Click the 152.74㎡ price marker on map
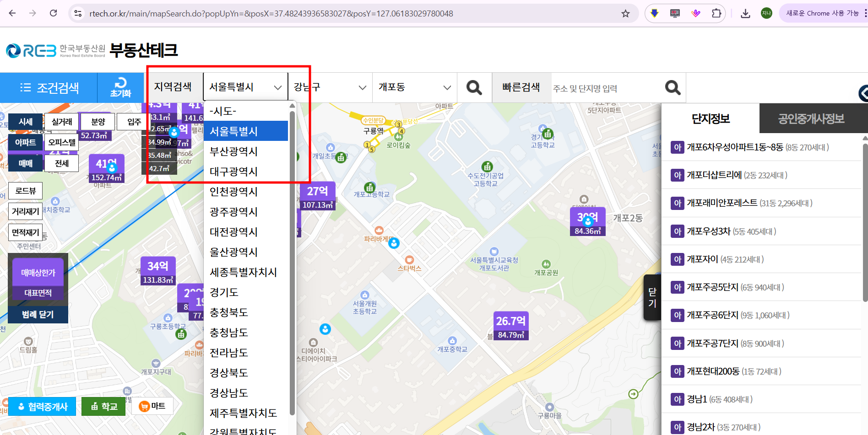Viewport: 868px width, 435px height. (106, 169)
